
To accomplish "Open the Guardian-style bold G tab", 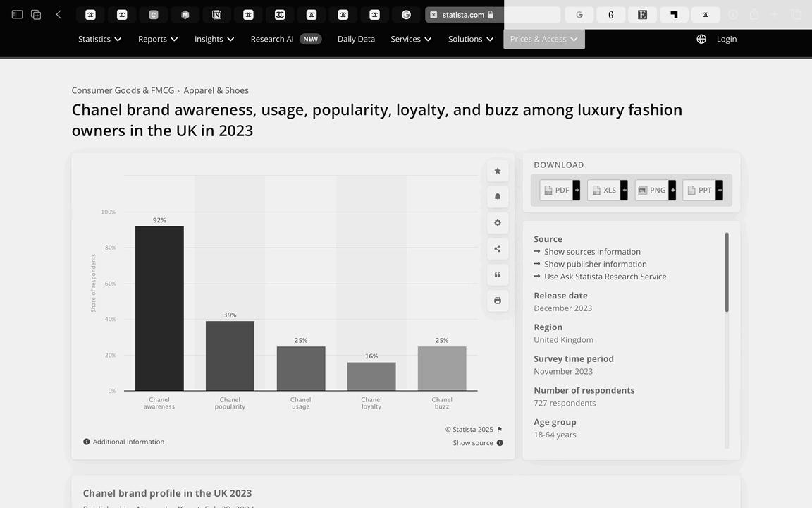I will 611,15.
